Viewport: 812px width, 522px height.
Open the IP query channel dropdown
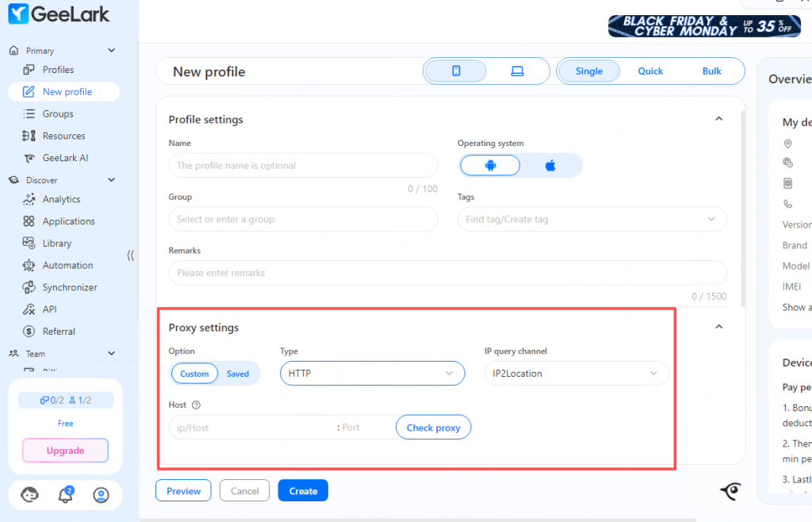[x=576, y=373]
